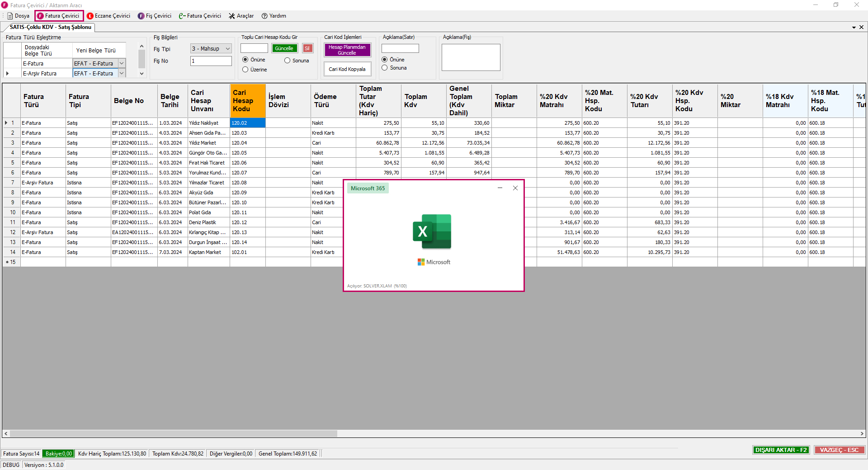The height and width of the screenshot is (470, 868).
Task: Click the Fiş Çevirici purple icon
Action: coord(141,16)
